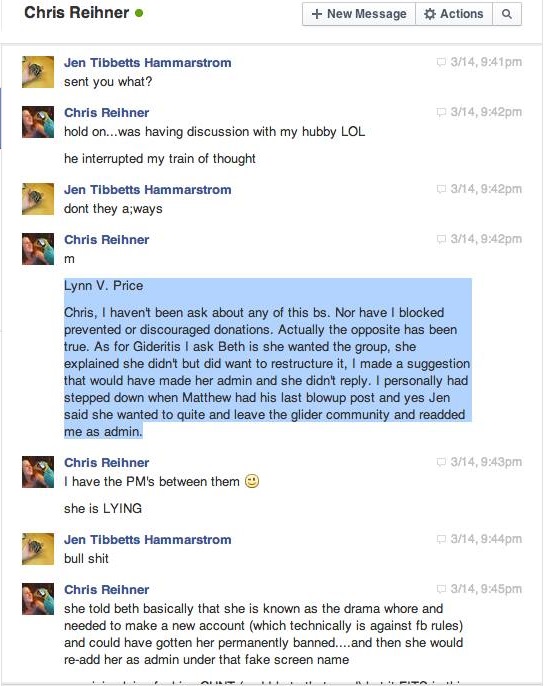Click Chris's parrot avatar next to 'hold on...'

tap(38, 122)
